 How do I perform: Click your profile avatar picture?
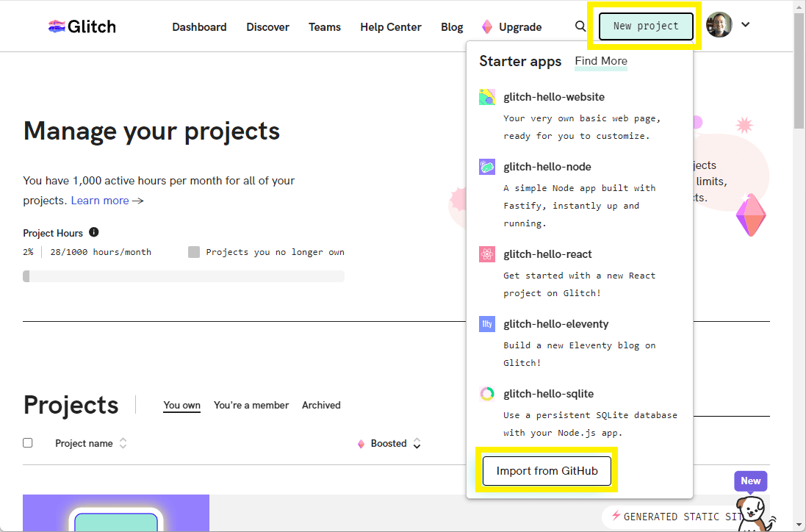(x=719, y=24)
